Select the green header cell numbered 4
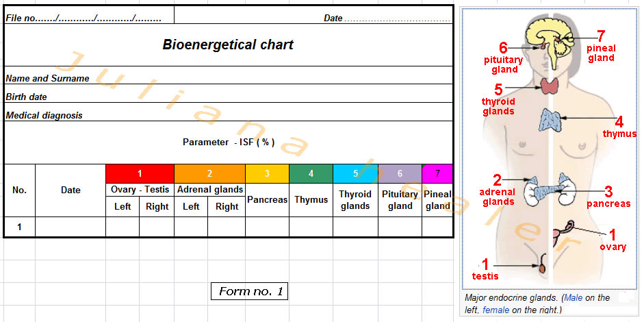This screenshot has height=322, width=644. (x=311, y=173)
